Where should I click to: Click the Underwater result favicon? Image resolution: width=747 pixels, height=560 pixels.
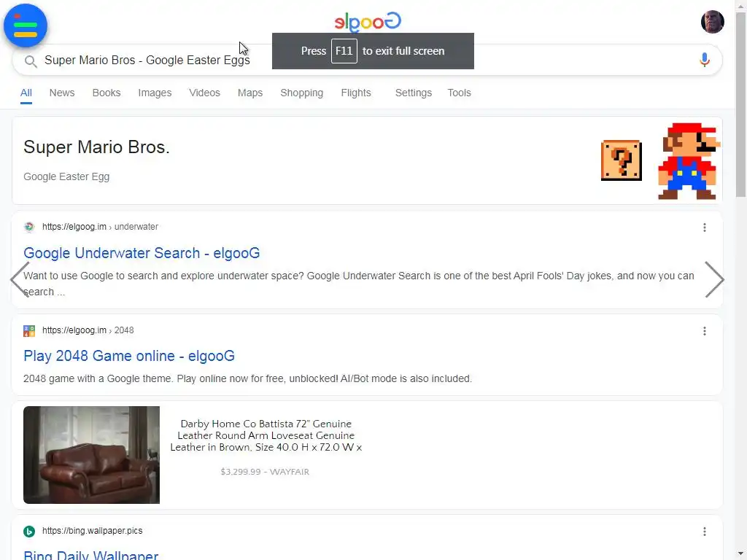click(x=29, y=227)
